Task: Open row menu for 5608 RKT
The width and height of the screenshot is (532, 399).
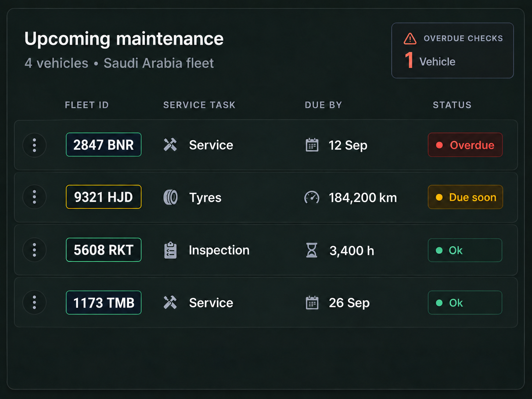Action: click(35, 250)
